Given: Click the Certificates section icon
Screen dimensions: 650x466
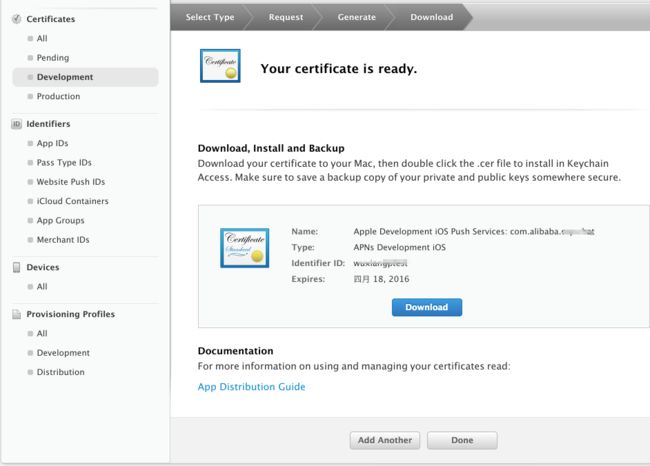Looking at the screenshot, I should point(17,19).
